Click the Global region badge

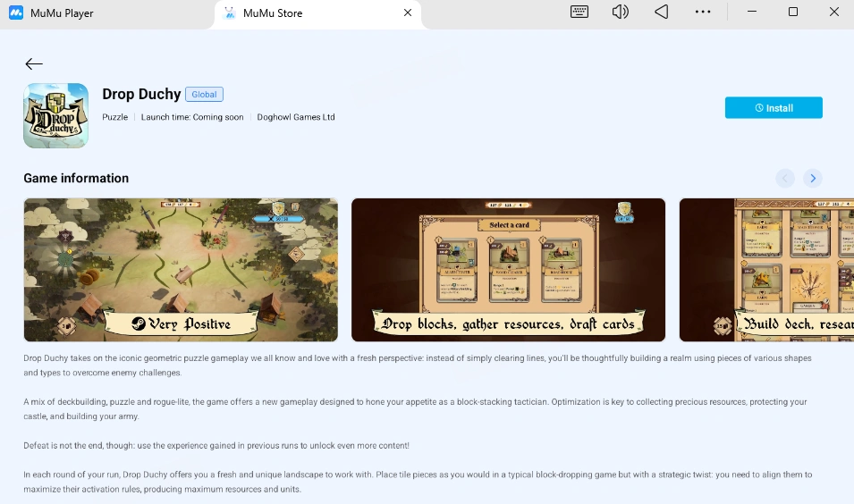click(204, 94)
